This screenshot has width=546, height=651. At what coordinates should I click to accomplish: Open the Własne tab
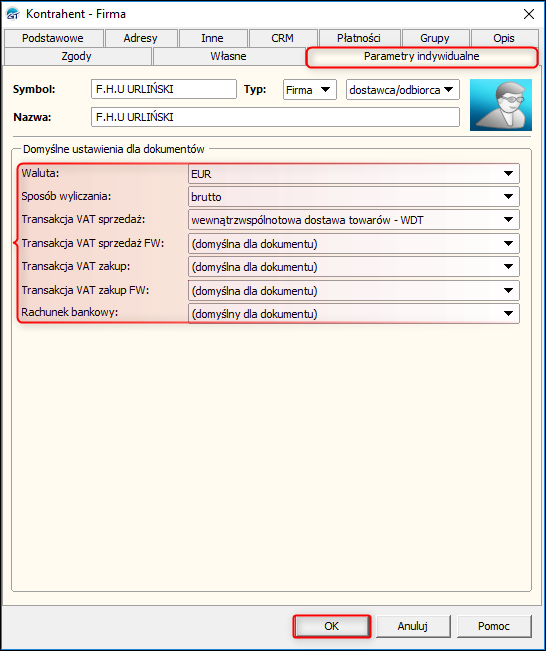(x=228, y=56)
